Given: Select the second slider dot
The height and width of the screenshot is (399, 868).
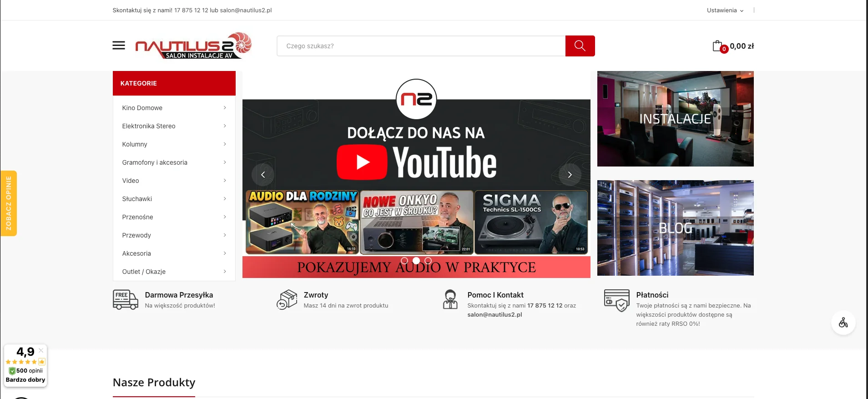Looking at the screenshot, I should click(x=416, y=261).
